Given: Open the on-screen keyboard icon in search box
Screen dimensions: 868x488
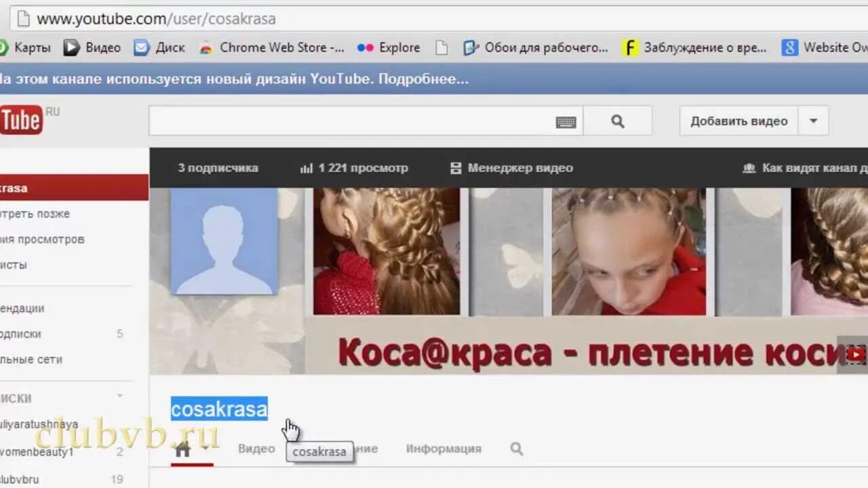Looking at the screenshot, I should click(x=566, y=122).
